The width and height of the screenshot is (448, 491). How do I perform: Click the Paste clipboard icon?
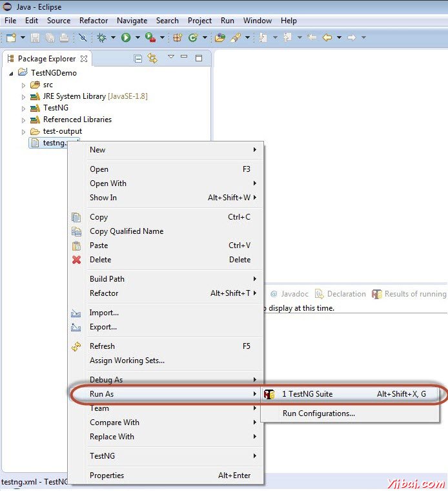(x=76, y=245)
